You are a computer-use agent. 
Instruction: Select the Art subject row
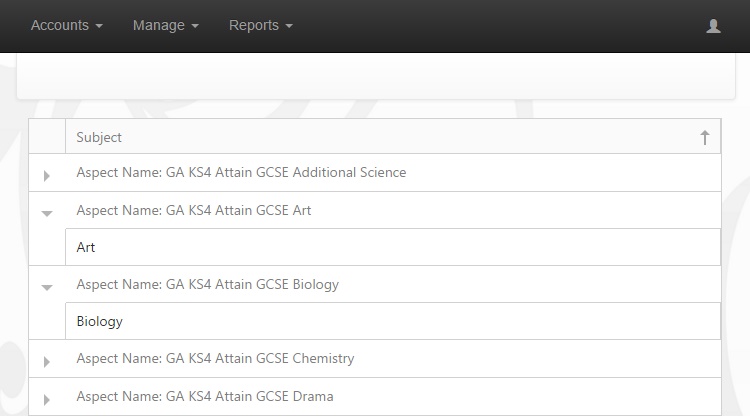(x=393, y=247)
